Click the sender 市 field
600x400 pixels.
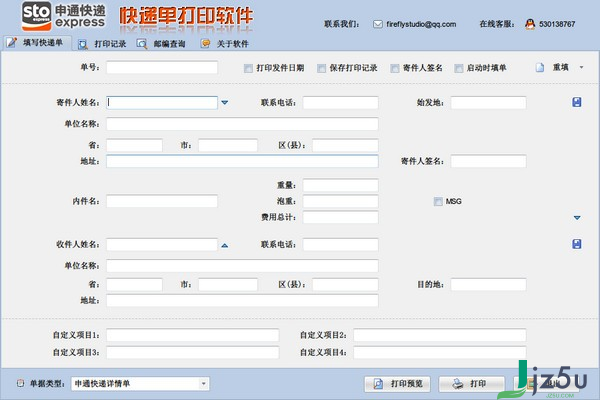point(228,145)
